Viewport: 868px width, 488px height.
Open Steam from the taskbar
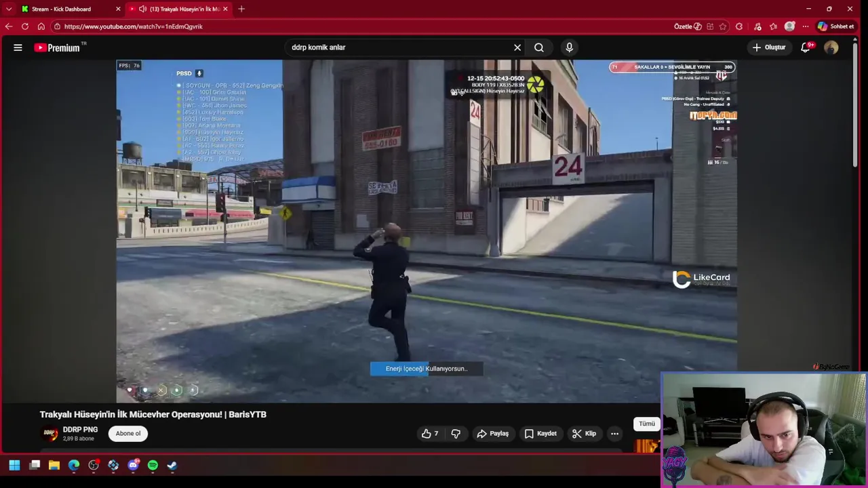coord(172,466)
